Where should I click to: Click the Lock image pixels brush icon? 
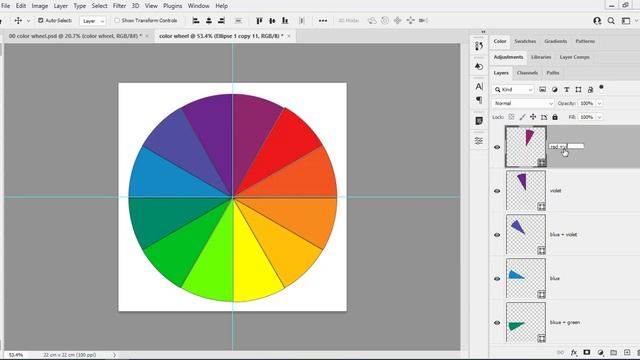click(522, 117)
